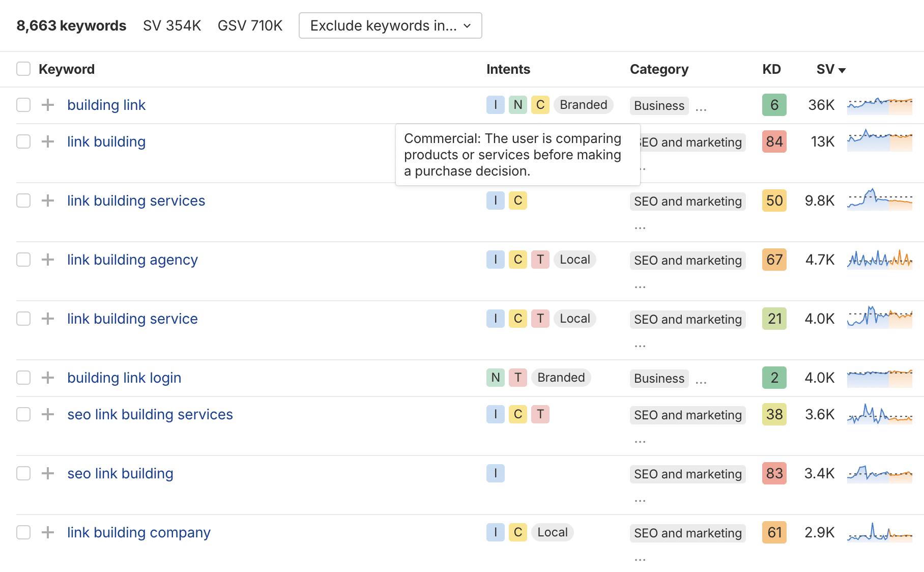Add 'link building' keyword with plus icon
Screen dimensions: 924x572
48,141
